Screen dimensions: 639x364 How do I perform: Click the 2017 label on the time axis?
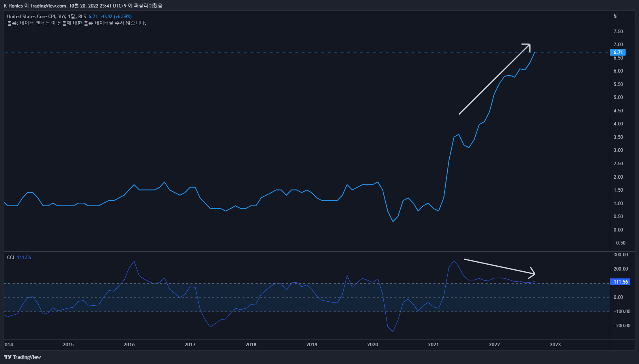190,345
